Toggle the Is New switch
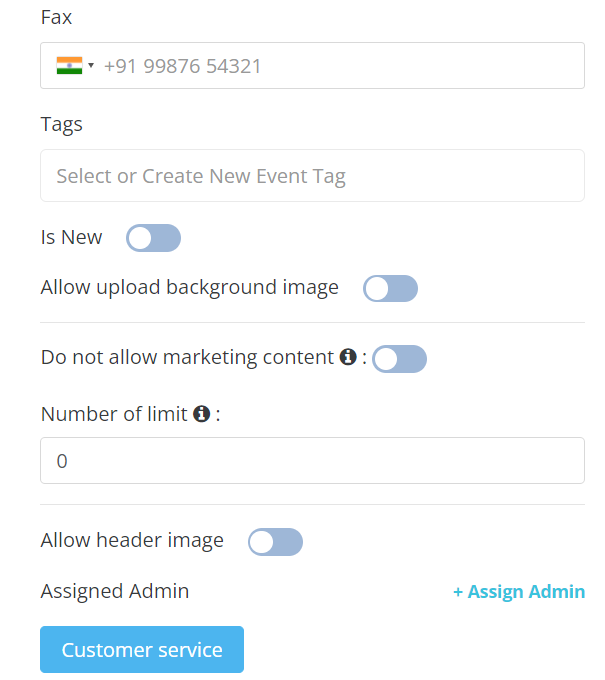The width and height of the screenshot is (605, 680). point(153,238)
